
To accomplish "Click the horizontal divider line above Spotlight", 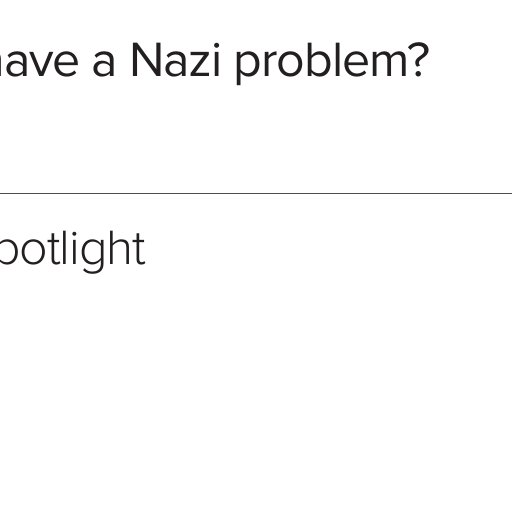I will point(256,193).
